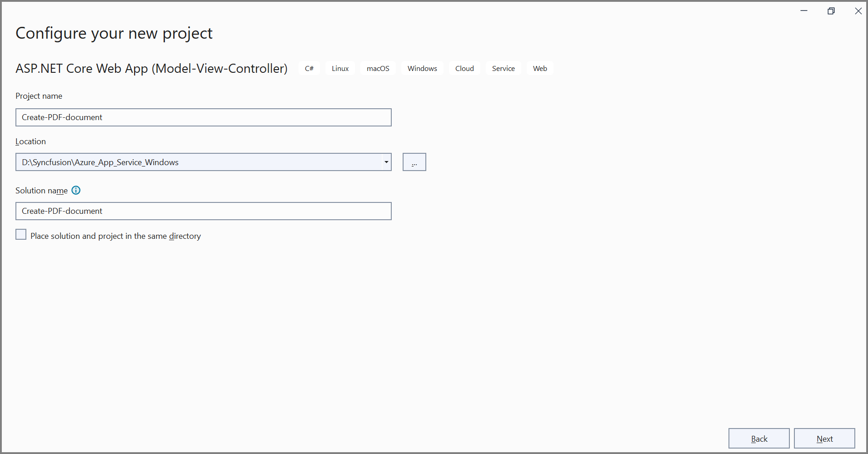Click the Cloud project tag
Image resolution: width=868 pixels, height=454 pixels.
coord(464,68)
